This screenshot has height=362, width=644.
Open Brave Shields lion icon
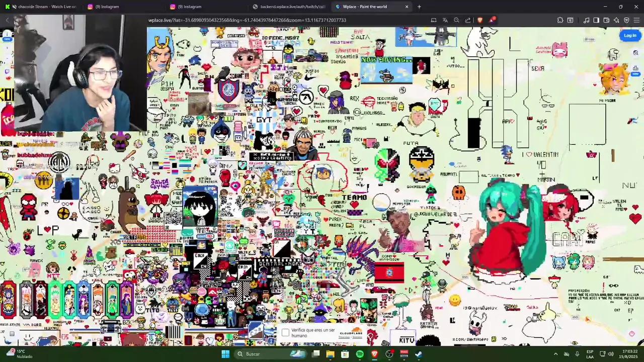click(x=480, y=20)
